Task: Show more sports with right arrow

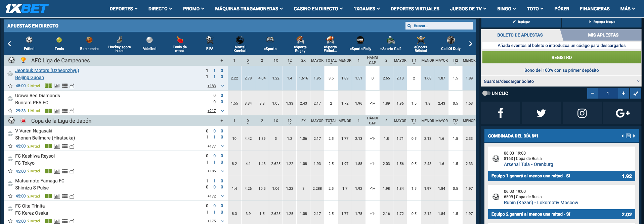Action: point(471,44)
